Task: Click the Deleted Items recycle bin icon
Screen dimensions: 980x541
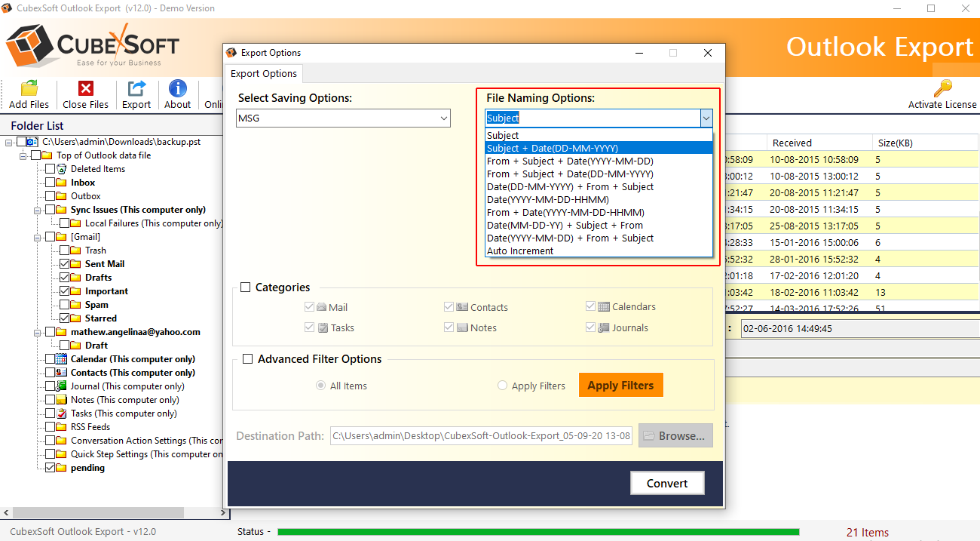Action: coord(62,169)
